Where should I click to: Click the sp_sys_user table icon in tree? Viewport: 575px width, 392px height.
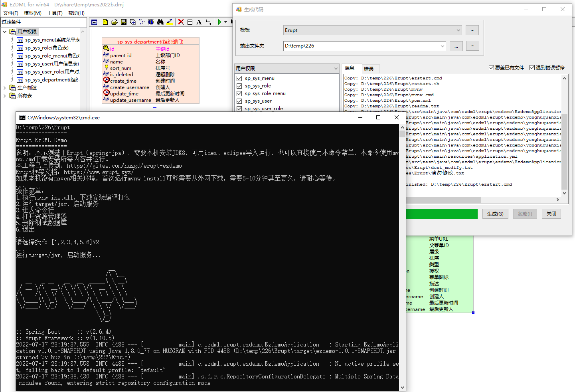(20, 64)
